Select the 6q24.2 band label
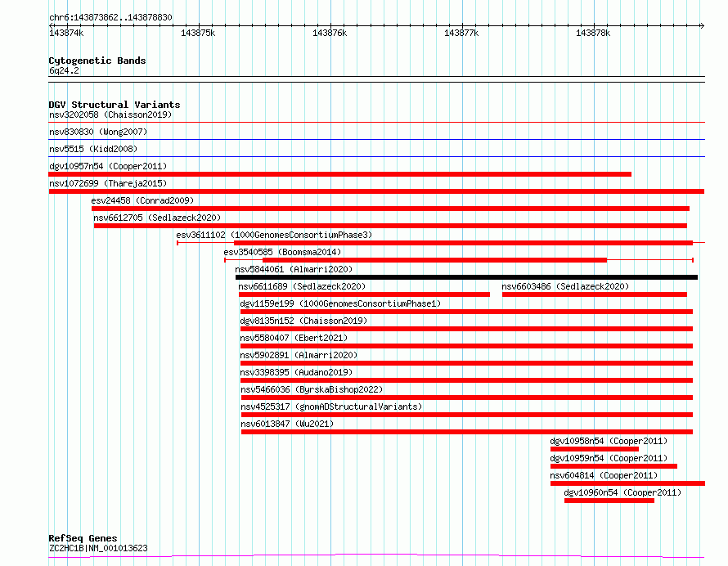The image size is (728, 566). point(64,70)
